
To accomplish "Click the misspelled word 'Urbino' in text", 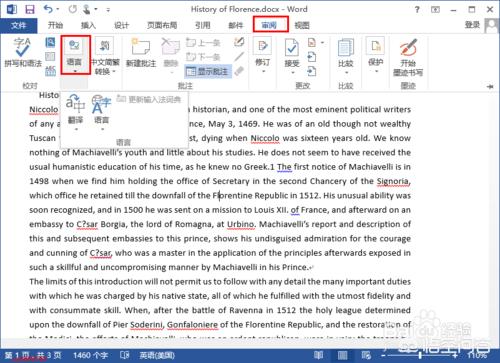I will point(240,224).
